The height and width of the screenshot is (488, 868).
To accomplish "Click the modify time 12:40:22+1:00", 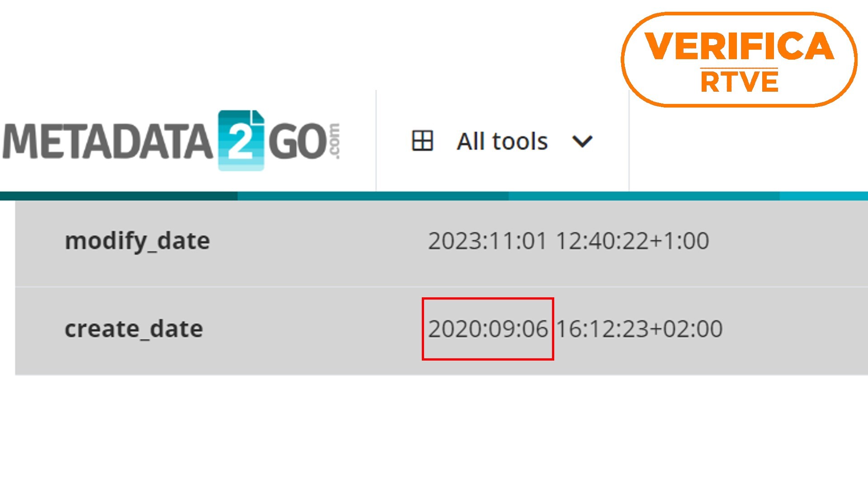I will pos(632,241).
